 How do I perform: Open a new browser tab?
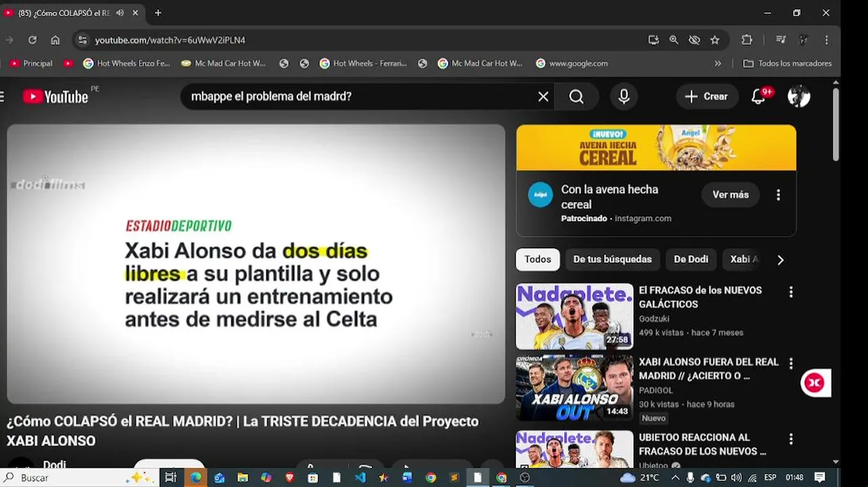[158, 13]
